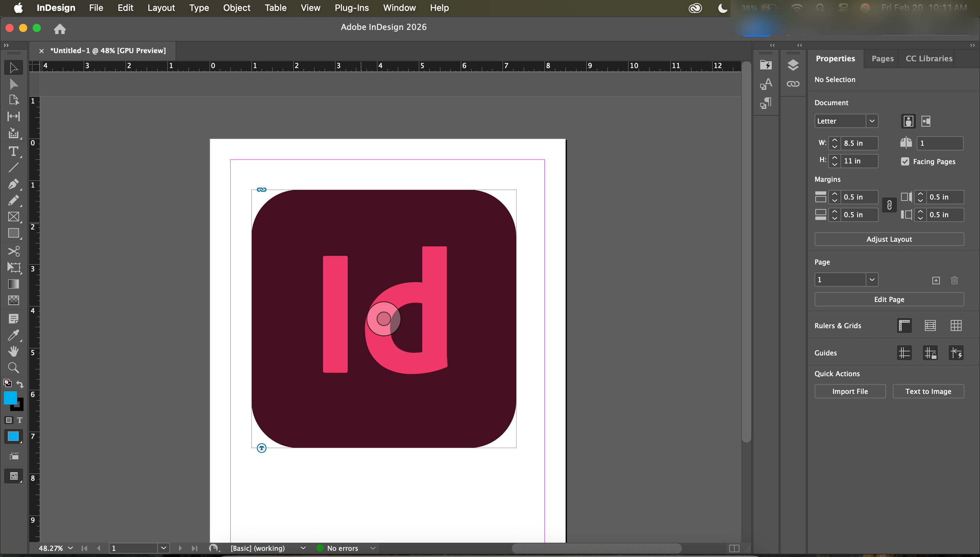Toggle the margins chain link button
The image size is (980, 557).
pyautogui.click(x=889, y=205)
